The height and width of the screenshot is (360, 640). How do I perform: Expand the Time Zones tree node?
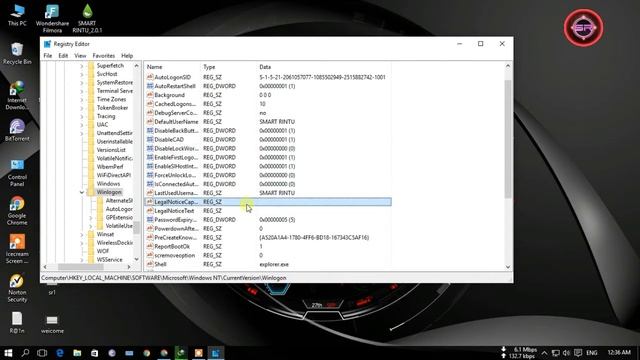pos(82,99)
